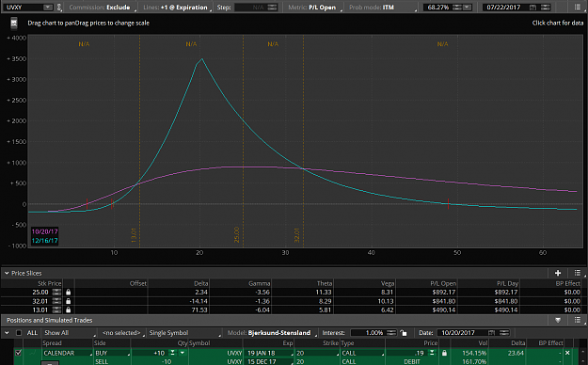The image size is (588, 365).
Task: Click the Stk Price column header
Action: [x=49, y=283]
